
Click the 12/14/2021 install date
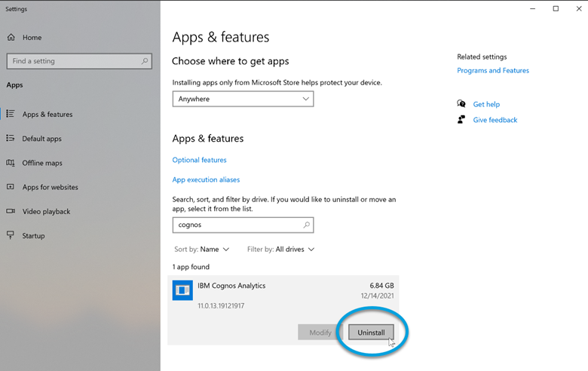pos(377,296)
